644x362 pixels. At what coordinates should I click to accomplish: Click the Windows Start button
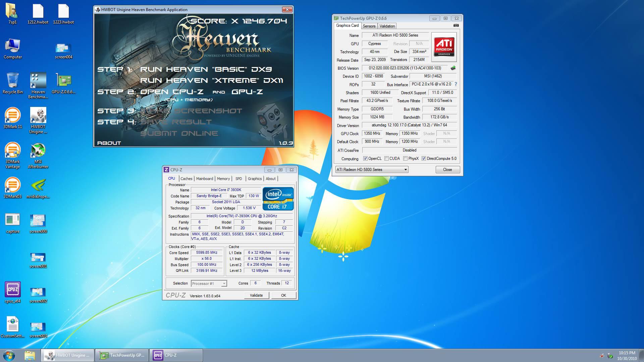[x=9, y=355]
